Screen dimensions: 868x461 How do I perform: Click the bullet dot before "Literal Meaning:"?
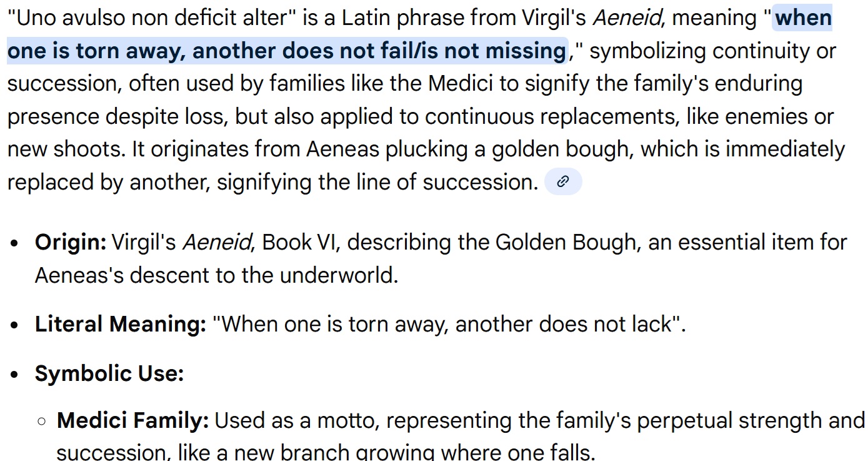pyautogui.click(x=15, y=325)
